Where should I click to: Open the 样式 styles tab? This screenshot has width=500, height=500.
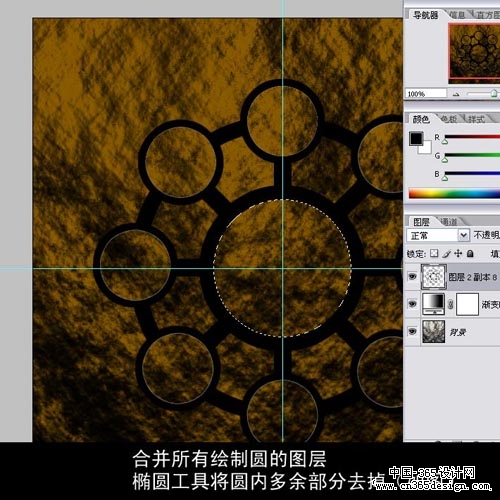pos(476,119)
